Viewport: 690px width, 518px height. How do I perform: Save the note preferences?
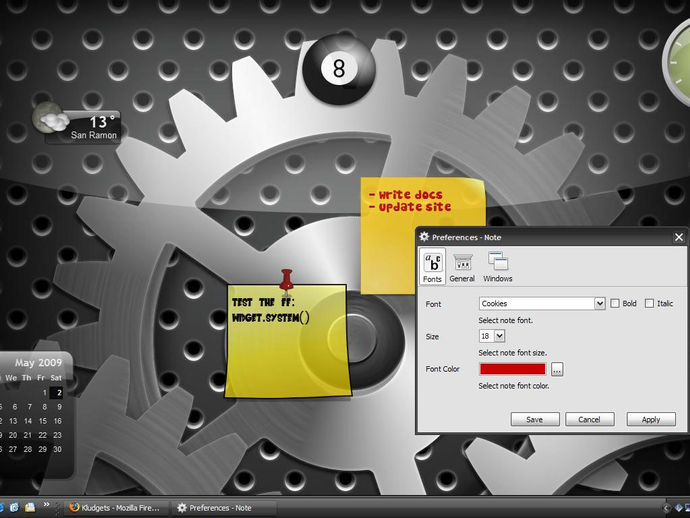535,419
